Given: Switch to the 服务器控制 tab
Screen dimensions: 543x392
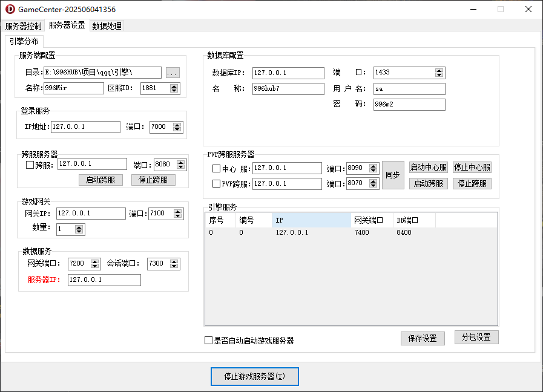Looking at the screenshot, I should click(23, 26).
